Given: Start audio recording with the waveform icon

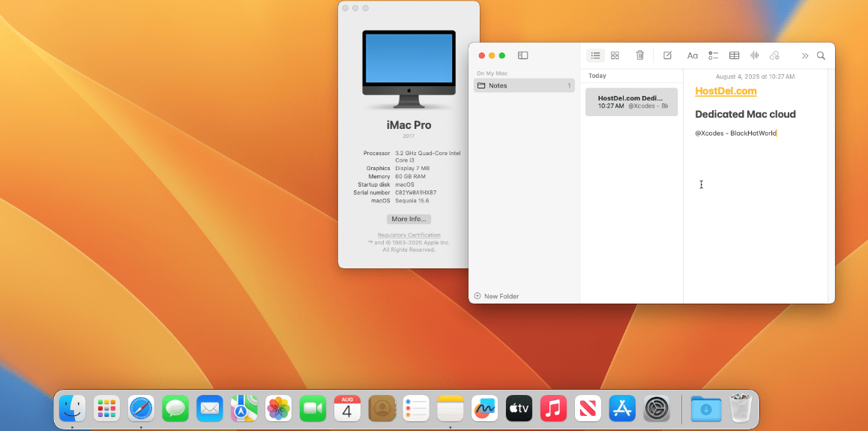Looking at the screenshot, I should (755, 55).
